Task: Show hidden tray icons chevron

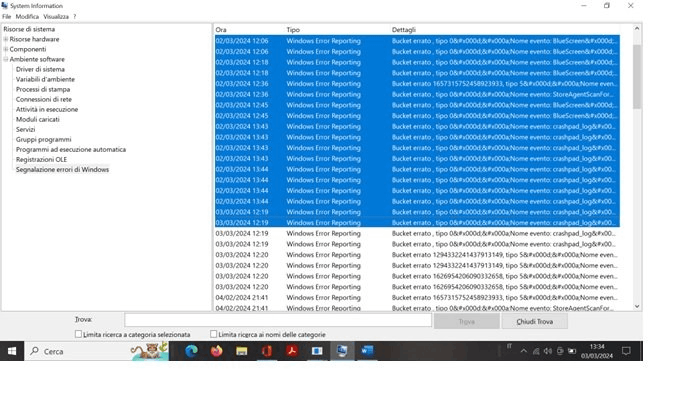Action: pyautogui.click(x=523, y=351)
